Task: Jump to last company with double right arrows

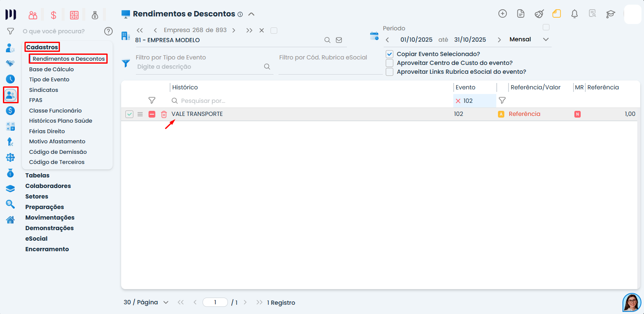Action: 249,30
